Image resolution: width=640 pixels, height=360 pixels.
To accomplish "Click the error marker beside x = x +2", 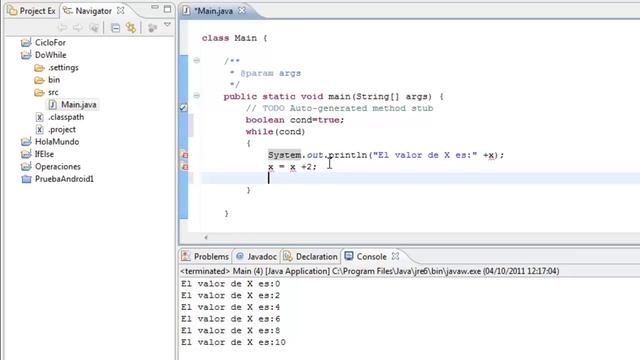I will (184, 167).
